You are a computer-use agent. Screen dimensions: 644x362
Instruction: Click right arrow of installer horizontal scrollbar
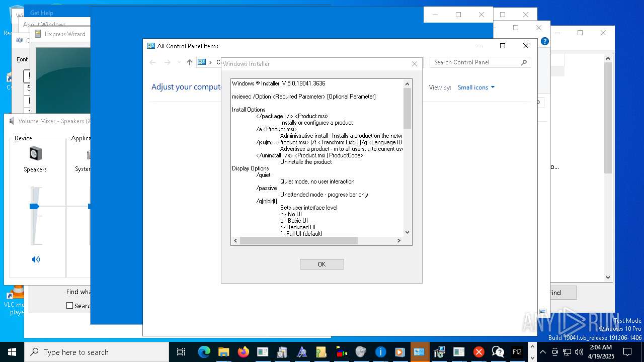399,241
